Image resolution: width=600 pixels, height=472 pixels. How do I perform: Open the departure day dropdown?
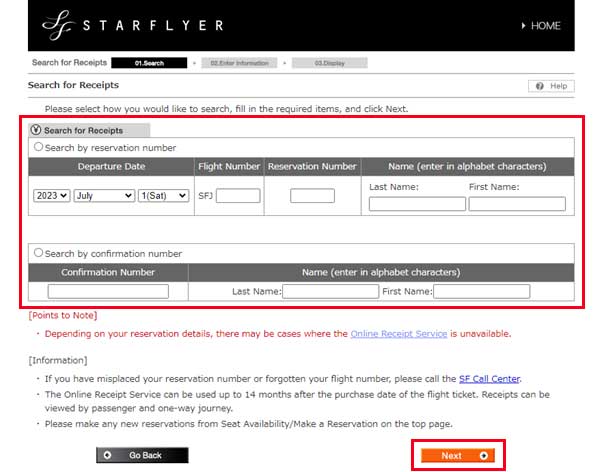tap(164, 196)
